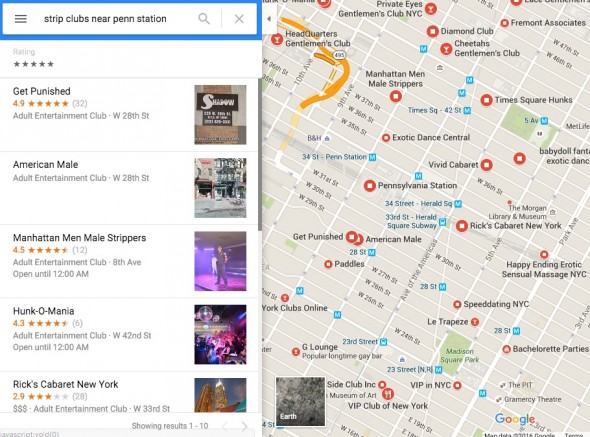Viewport: 590px width, 437px height.
Task: Click the Paddles map pin
Action: (328, 264)
